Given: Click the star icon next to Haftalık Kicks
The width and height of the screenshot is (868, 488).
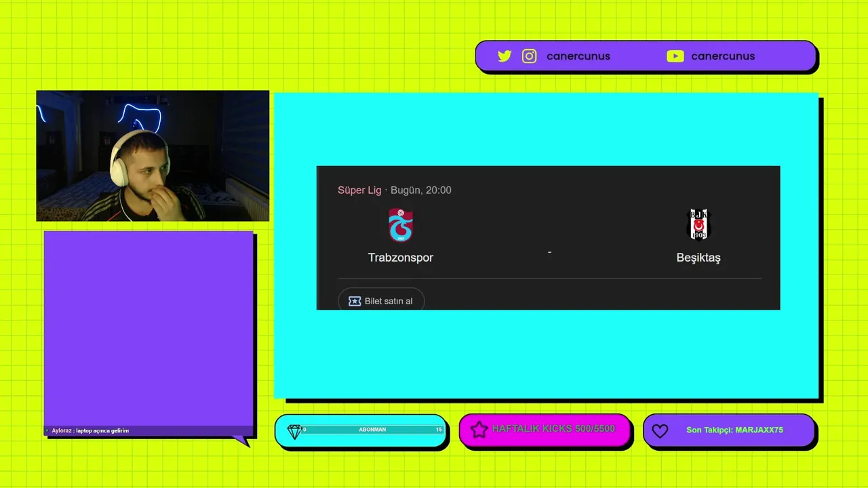Looking at the screenshot, I should [x=479, y=430].
